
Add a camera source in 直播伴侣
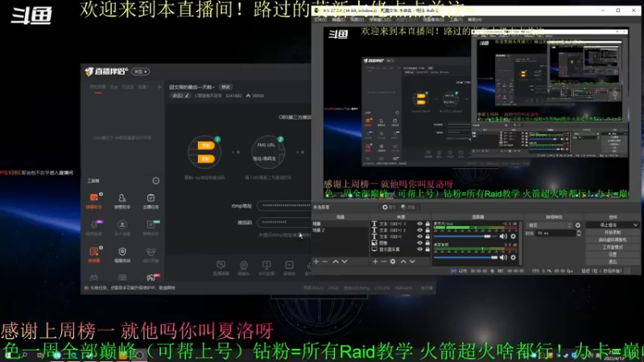click(x=244, y=268)
